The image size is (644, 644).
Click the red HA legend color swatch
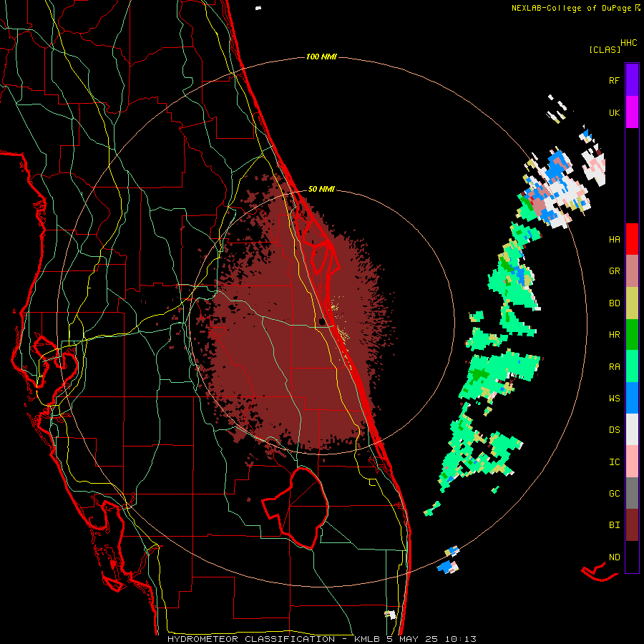[x=632, y=239]
